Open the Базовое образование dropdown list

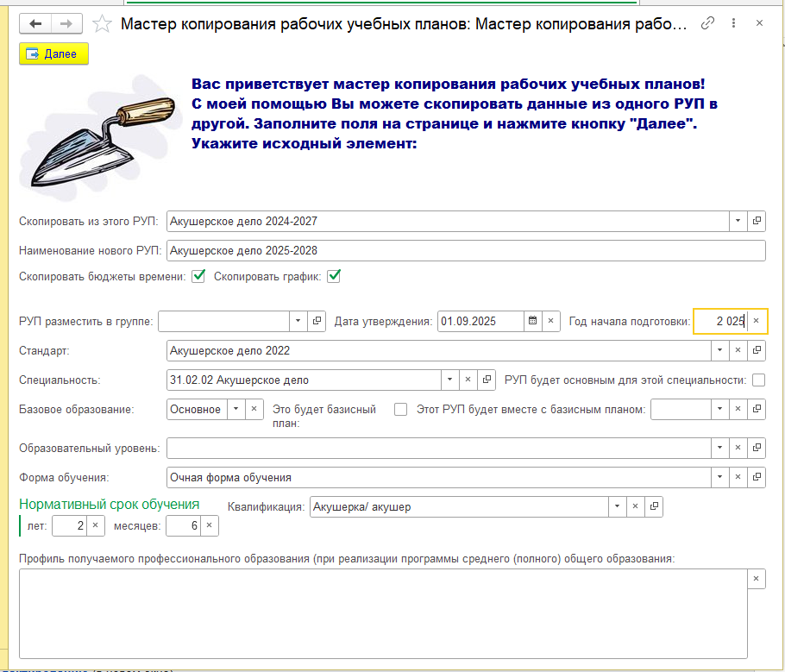[x=235, y=410]
